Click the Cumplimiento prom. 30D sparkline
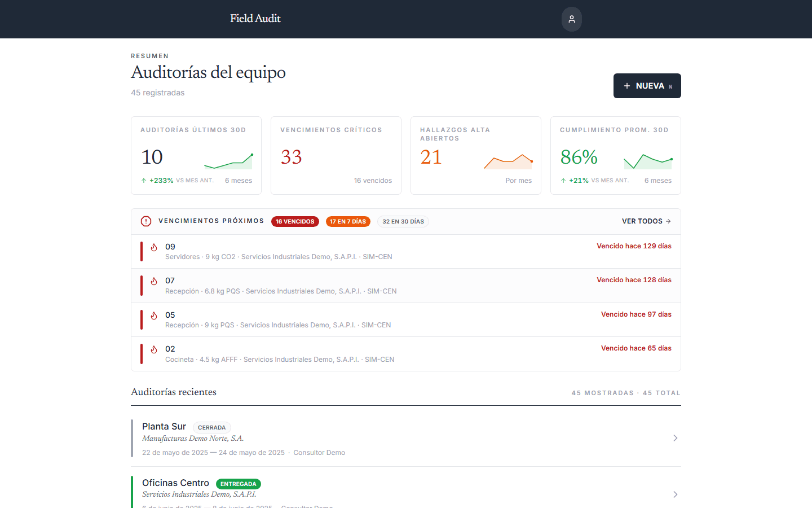 (x=648, y=161)
